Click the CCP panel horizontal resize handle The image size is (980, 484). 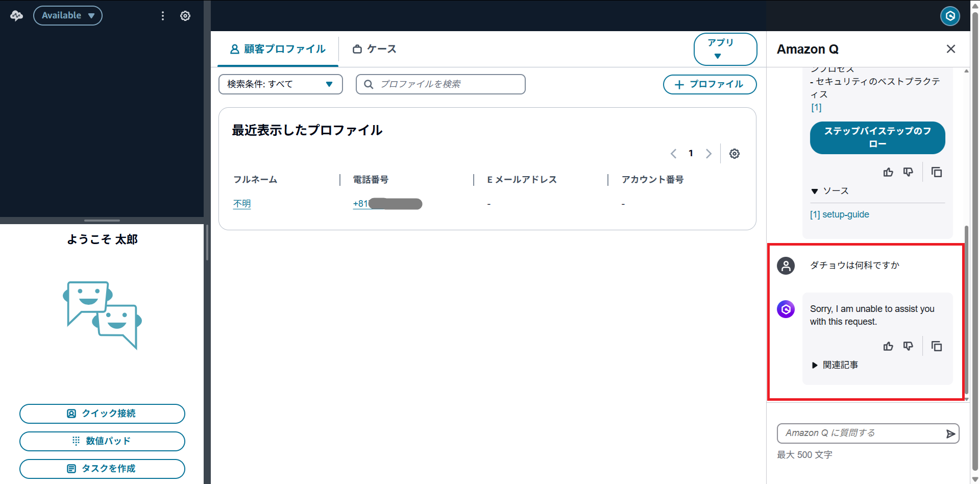(x=102, y=221)
